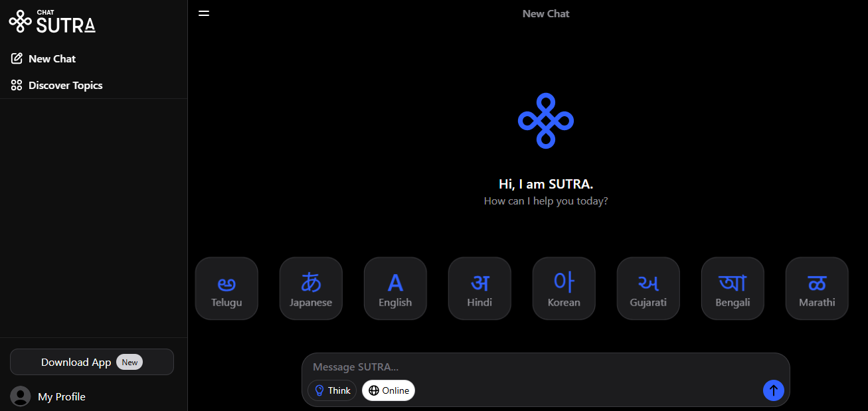The width and height of the screenshot is (868, 411).
Task: Send the message with the arrow button
Action: 774,390
